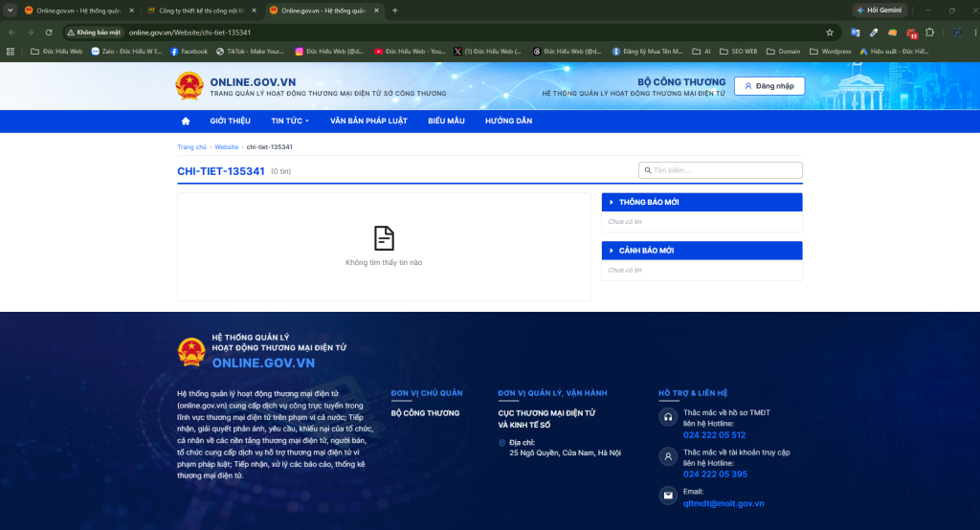Open the Hiệu suất Google Ads bookmark
This screenshot has width=980, height=530.
894,52
